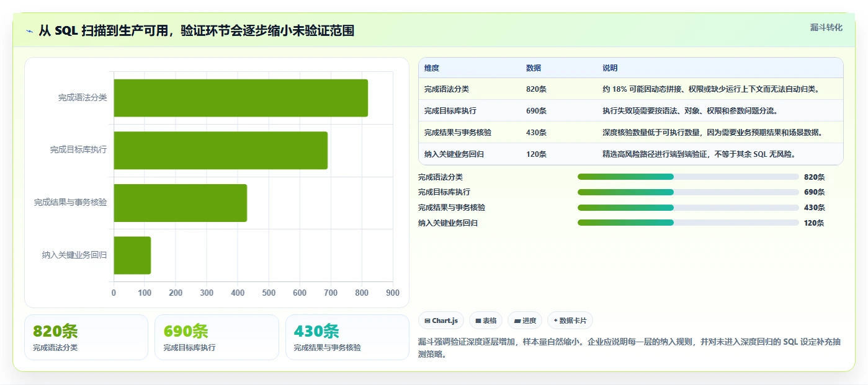The width and height of the screenshot is (868, 385).
Task: Click the 820条 value next to its progress bar
Action: [x=814, y=177]
